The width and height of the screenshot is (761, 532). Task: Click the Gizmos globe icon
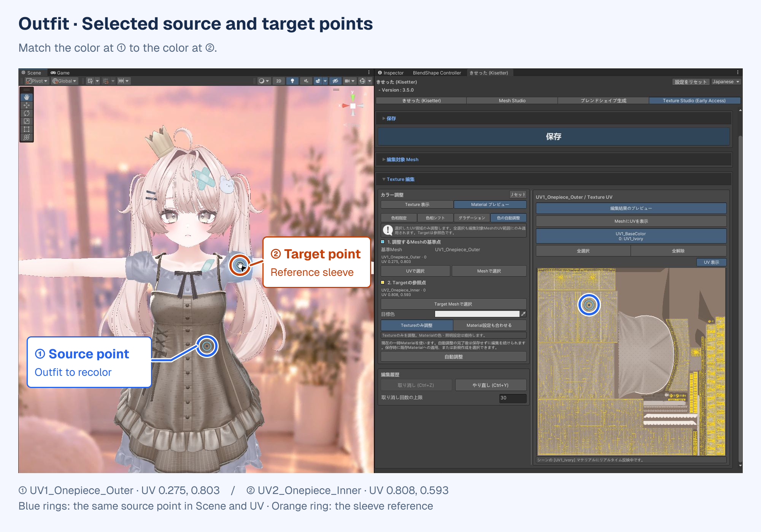362,81
